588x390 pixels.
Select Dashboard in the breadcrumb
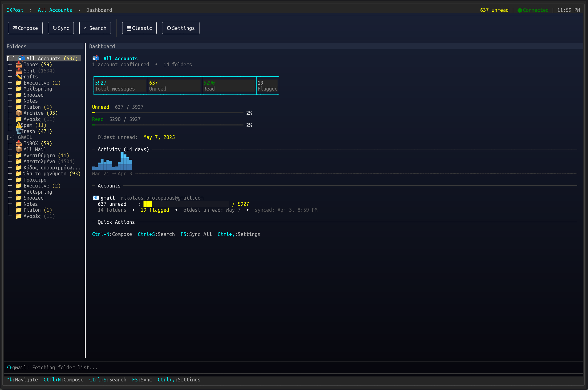click(99, 10)
